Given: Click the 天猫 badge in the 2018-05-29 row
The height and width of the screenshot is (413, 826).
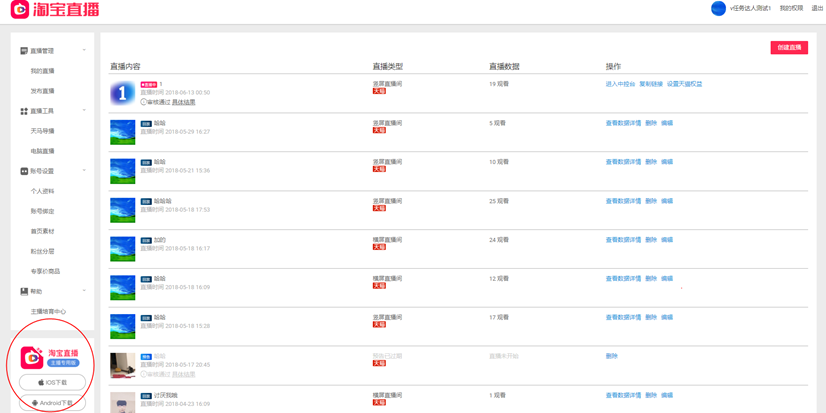Looking at the screenshot, I should point(379,130).
